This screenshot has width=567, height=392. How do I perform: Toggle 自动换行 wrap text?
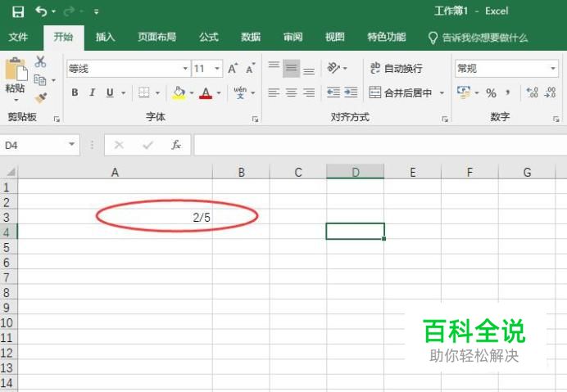[396, 68]
